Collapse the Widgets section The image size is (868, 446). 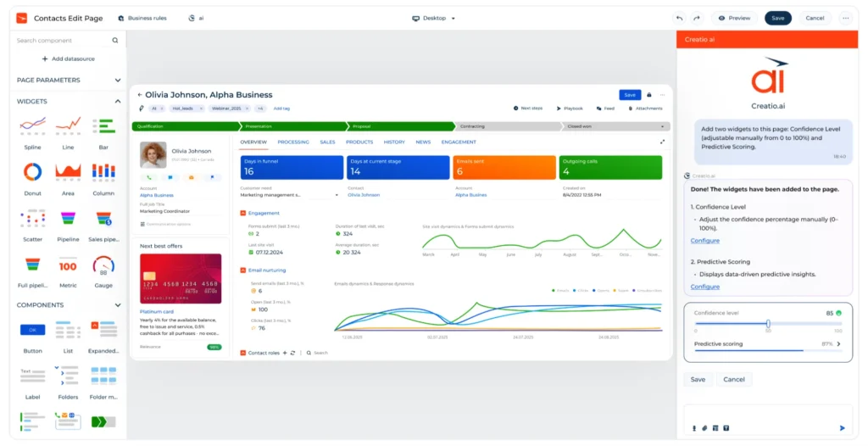click(117, 102)
